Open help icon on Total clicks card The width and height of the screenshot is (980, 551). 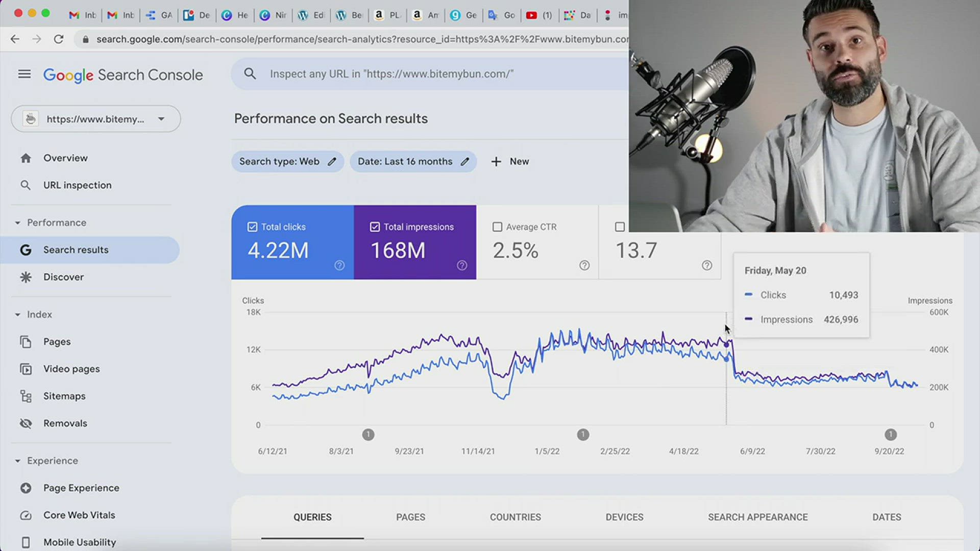tap(339, 265)
